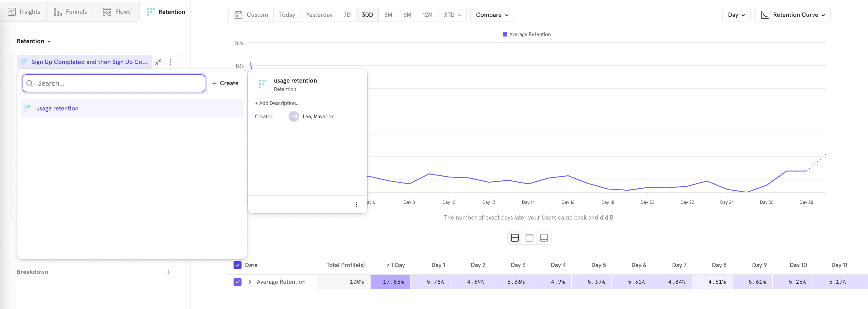Open the kebab menu on the Sign Up step

(170, 62)
